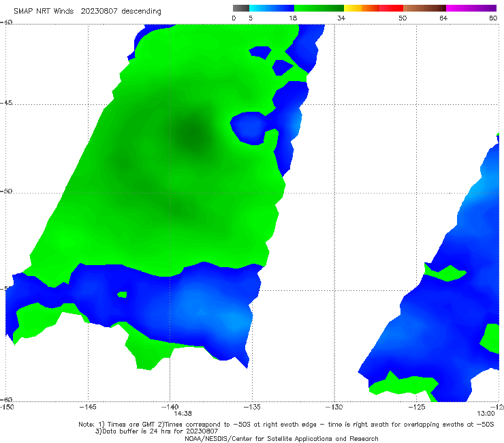Click the '13:00' swath time label

point(486,414)
